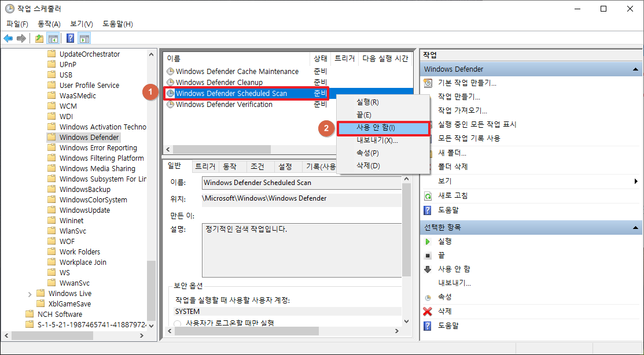Refresh the view with 새로 고침
Screen dimensions: 644x355
pyautogui.click(x=426, y=195)
